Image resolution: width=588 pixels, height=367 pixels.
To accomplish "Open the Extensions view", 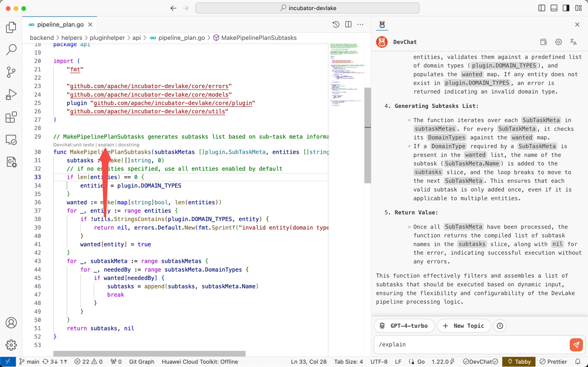I will click(11, 117).
